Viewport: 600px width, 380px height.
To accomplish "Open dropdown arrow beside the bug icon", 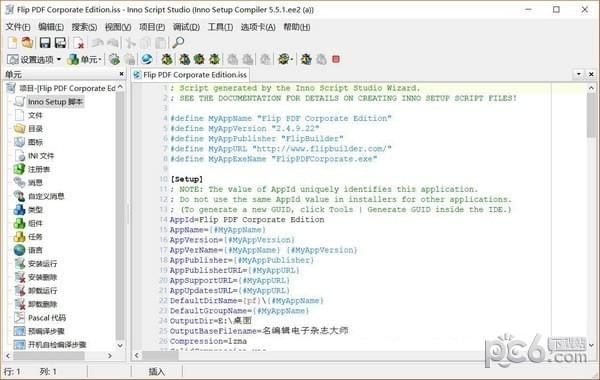I will (292, 59).
